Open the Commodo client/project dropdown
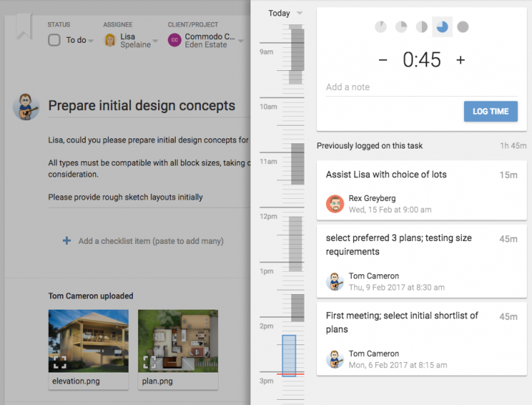The image size is (532, 405). tap(241, 41)
